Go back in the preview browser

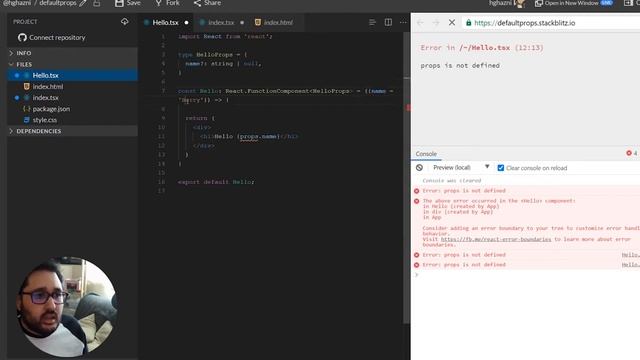(420, 22)
